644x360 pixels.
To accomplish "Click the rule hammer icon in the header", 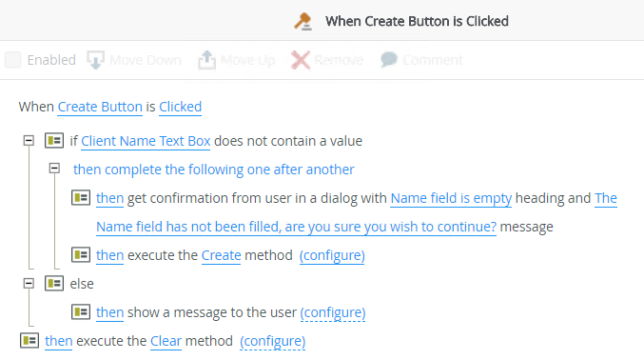I will coord(303,21).
